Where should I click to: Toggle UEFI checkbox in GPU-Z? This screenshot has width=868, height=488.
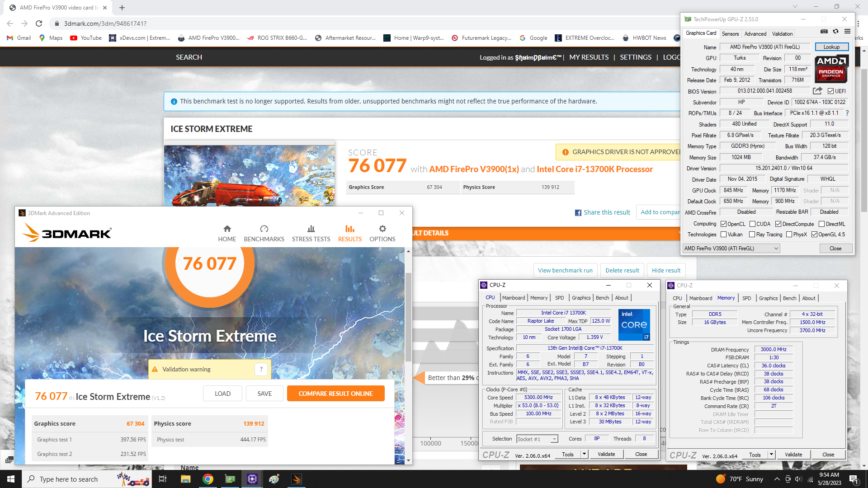[x=830, y=91]
